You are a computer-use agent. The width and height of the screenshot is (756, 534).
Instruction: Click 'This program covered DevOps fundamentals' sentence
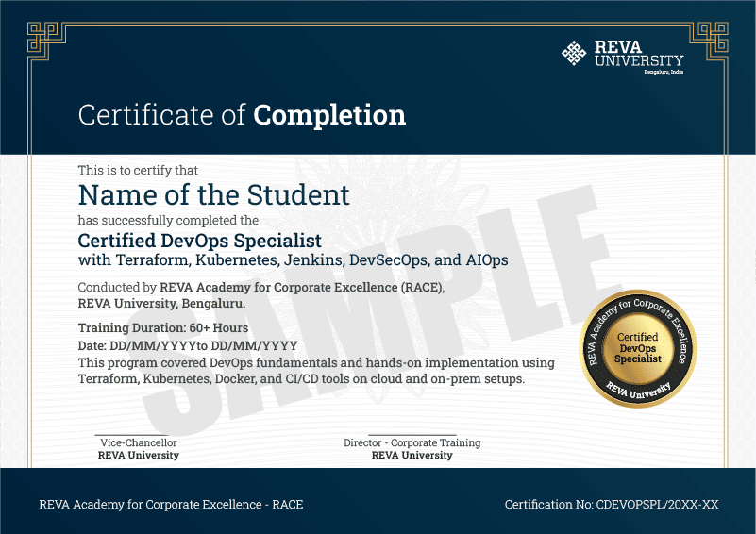click(x=316, y=362)
